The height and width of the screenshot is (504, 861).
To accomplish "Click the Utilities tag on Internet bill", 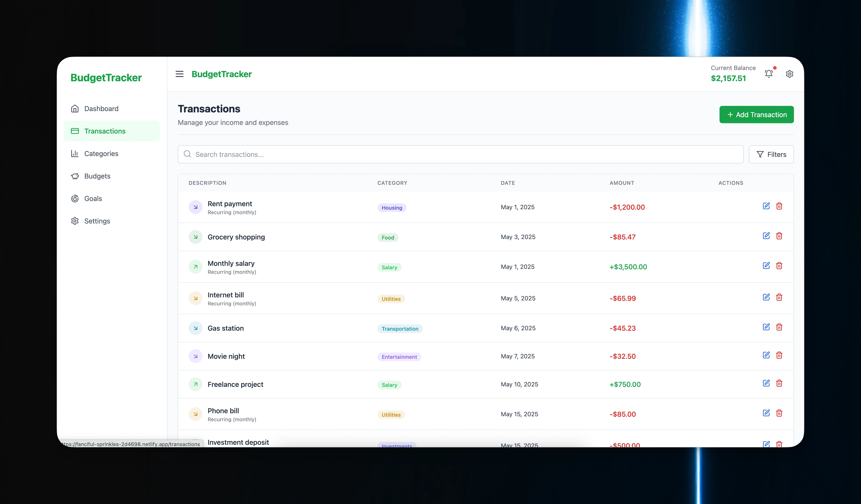I will click(x=391, y=299).
